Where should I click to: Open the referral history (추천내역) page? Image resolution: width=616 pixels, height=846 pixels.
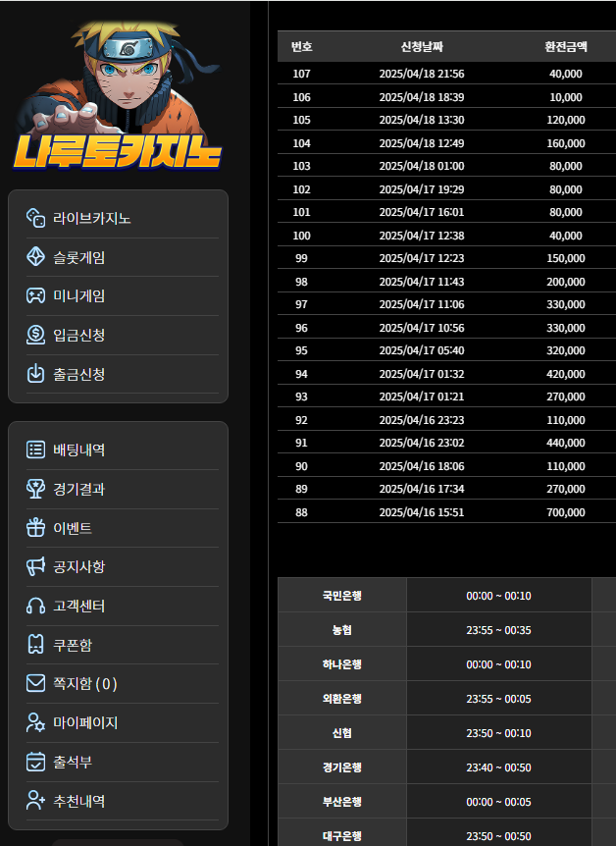click(x=78, y=801)
